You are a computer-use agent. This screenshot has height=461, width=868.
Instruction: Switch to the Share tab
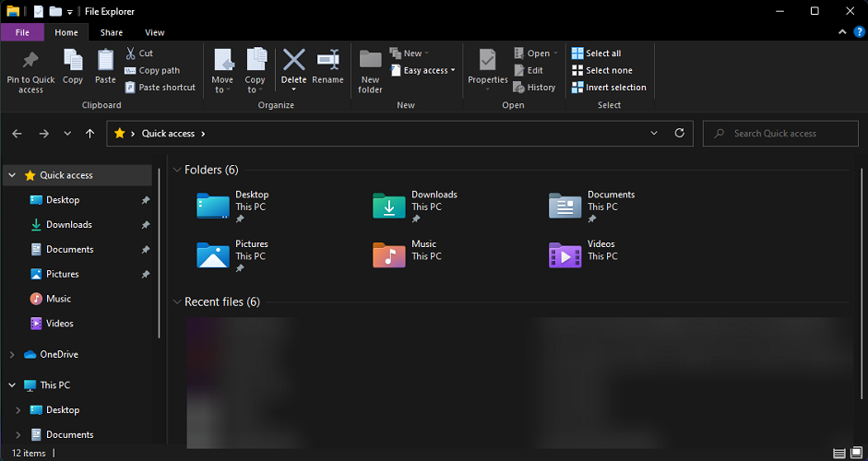(112, 32)
